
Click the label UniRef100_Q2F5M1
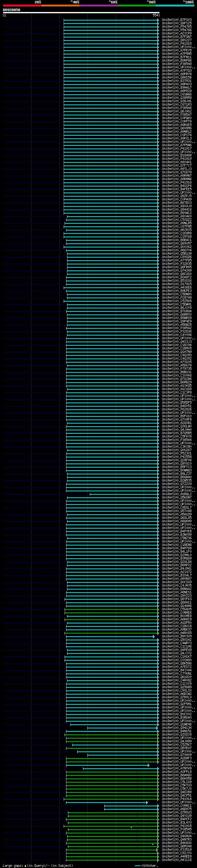(176, 704)
